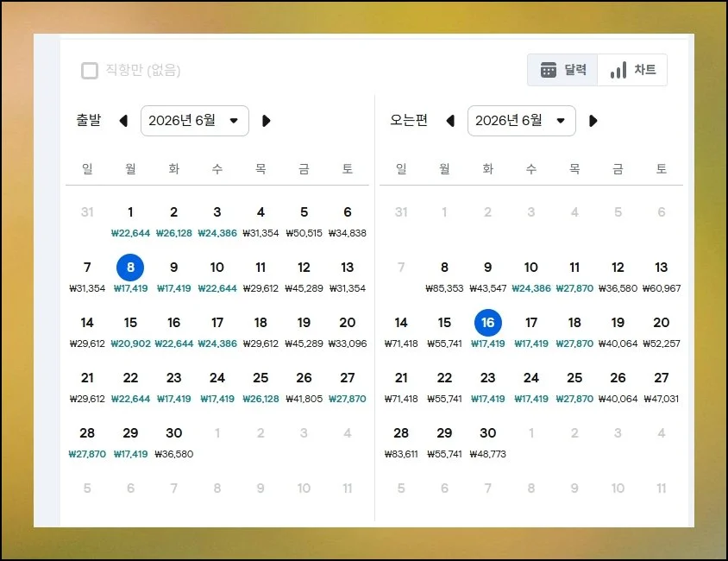Click the highlighted June 8 departure date
The height and width of the screenshot is (561, 728).
(x=130, y=268)
